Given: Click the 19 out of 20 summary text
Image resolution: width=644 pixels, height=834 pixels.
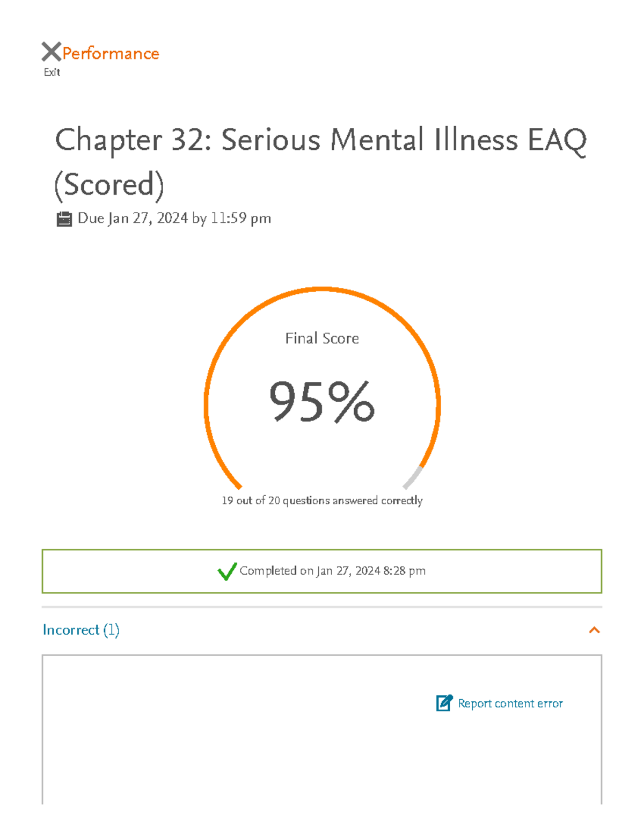Looking at the screenshot, I should point(322,500).
